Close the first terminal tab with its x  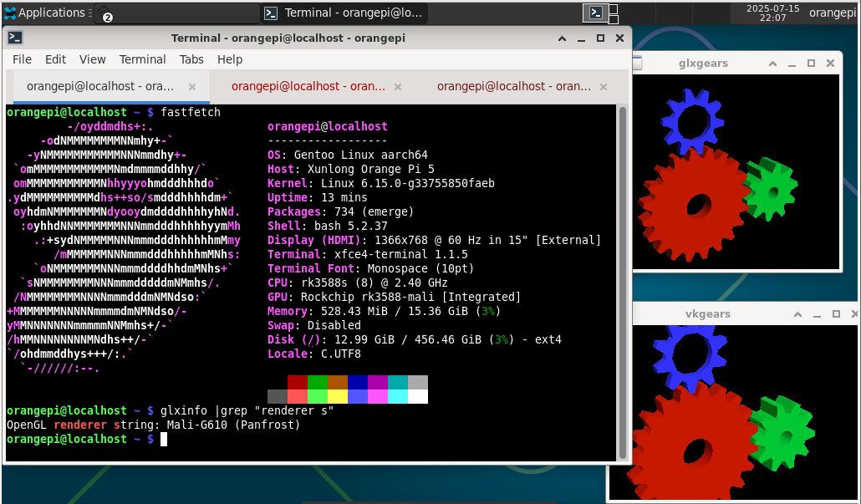tap(192, 87)
